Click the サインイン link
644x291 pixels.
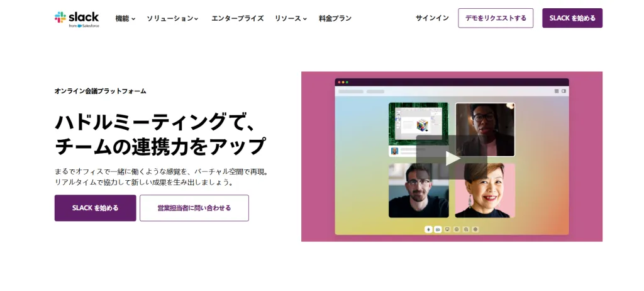coord(432,18)
